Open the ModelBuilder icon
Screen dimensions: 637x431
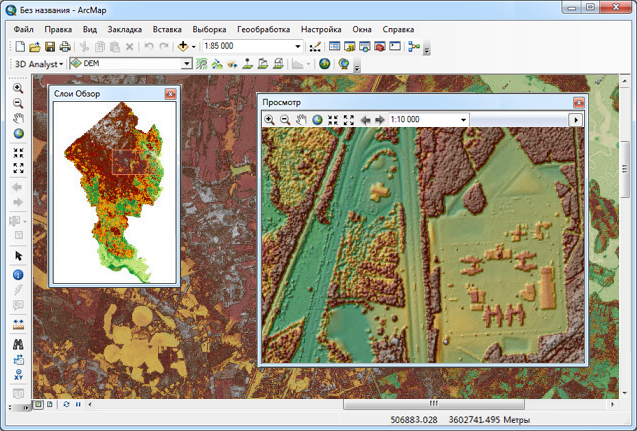tap(414, 46)
